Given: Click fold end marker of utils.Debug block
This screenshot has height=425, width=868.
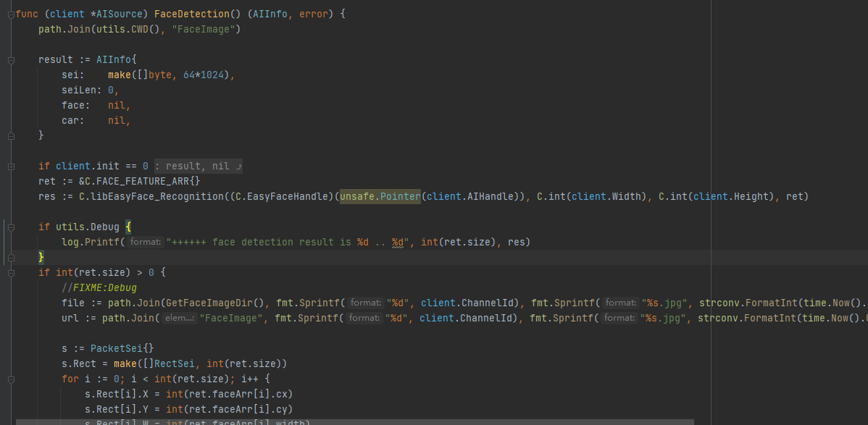Looking at the screenshot, I should [x=11, y=258].
